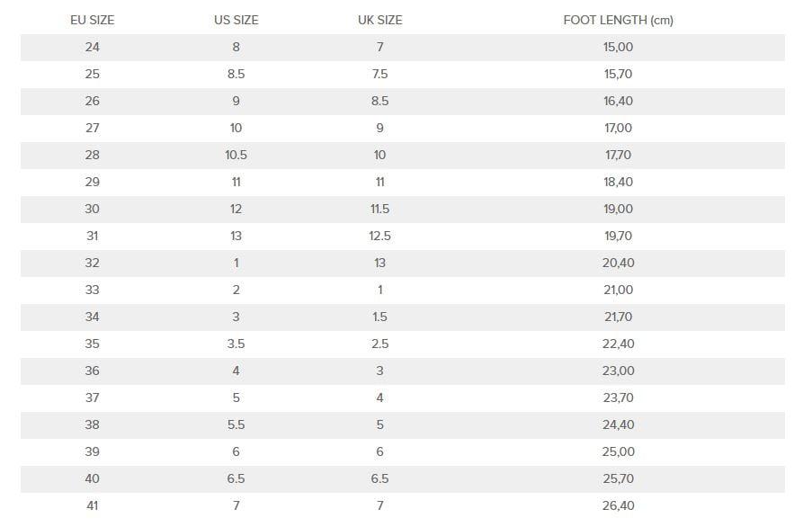The height and width of the screenshot is (527, 812).
Task: Click the UK SIZE column header
Action: tap(380, 20)
